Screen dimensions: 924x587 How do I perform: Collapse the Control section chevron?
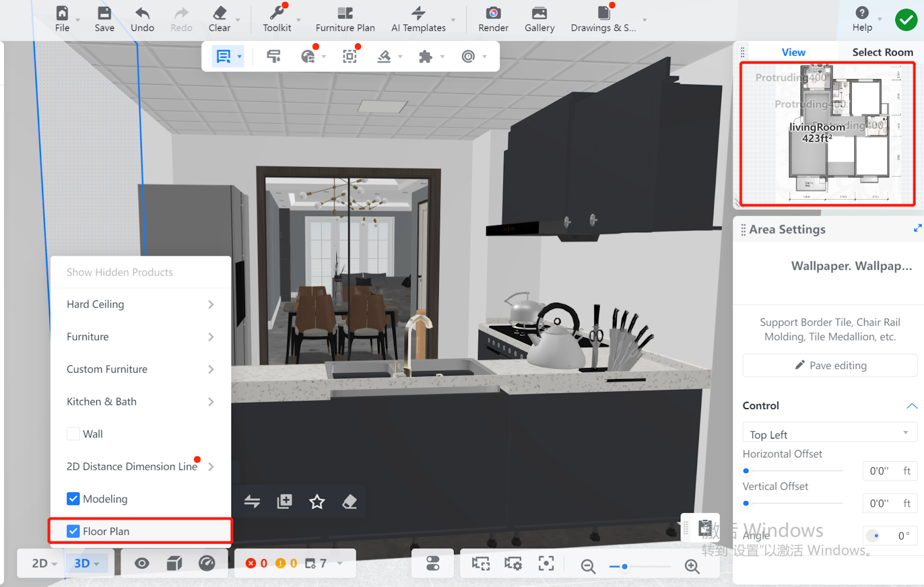[x=911, y=406]
